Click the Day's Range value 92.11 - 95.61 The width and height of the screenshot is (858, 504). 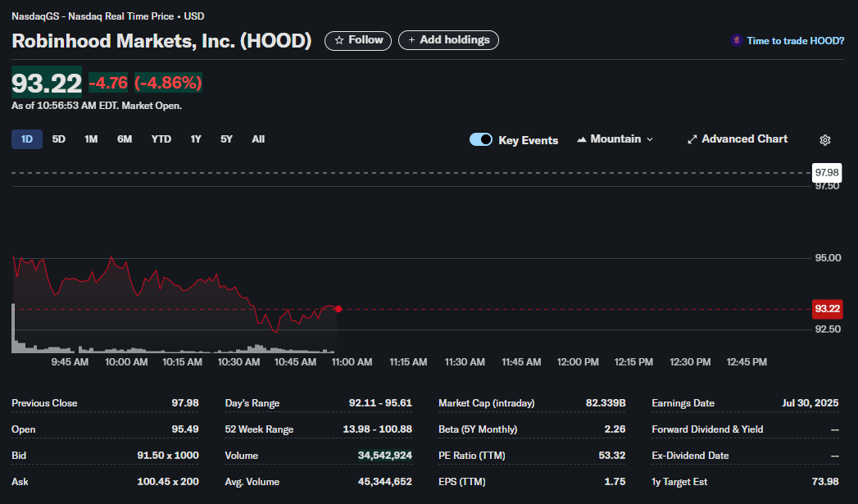pyautogui.click(x=380, y=403)
